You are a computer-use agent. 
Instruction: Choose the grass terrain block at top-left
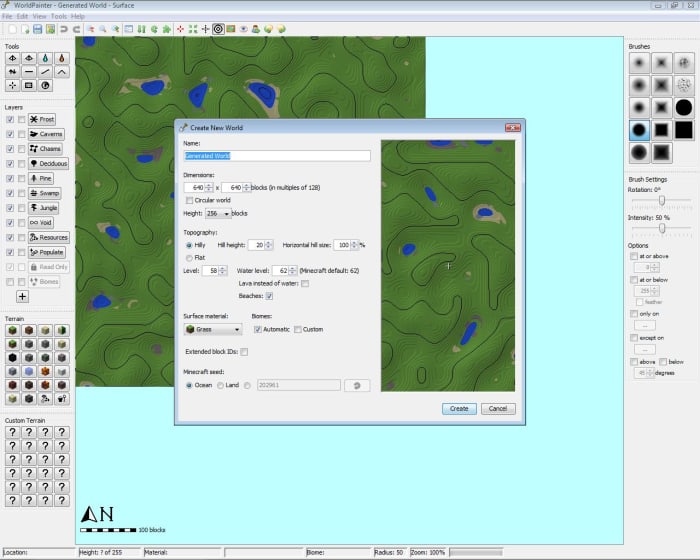click(12, 330)
